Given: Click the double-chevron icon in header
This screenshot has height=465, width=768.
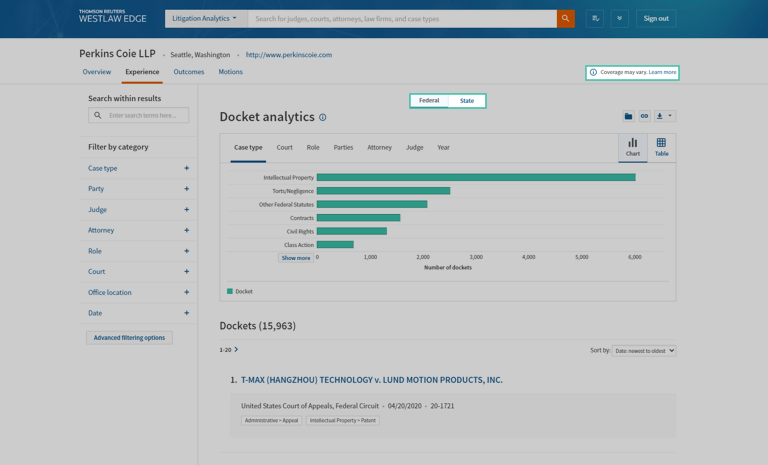Looking at the screenshot, I should click(620, 18).
